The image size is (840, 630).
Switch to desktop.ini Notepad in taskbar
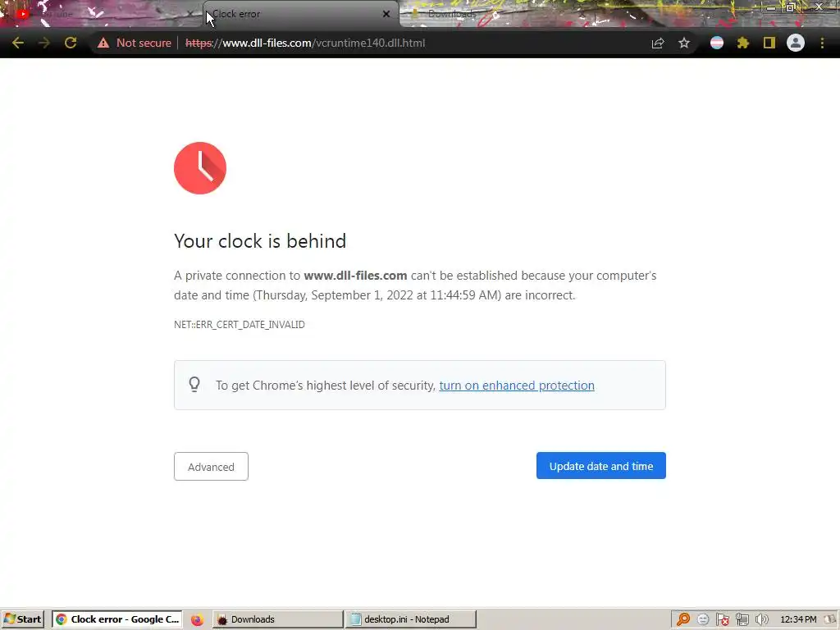click(410, 619)
